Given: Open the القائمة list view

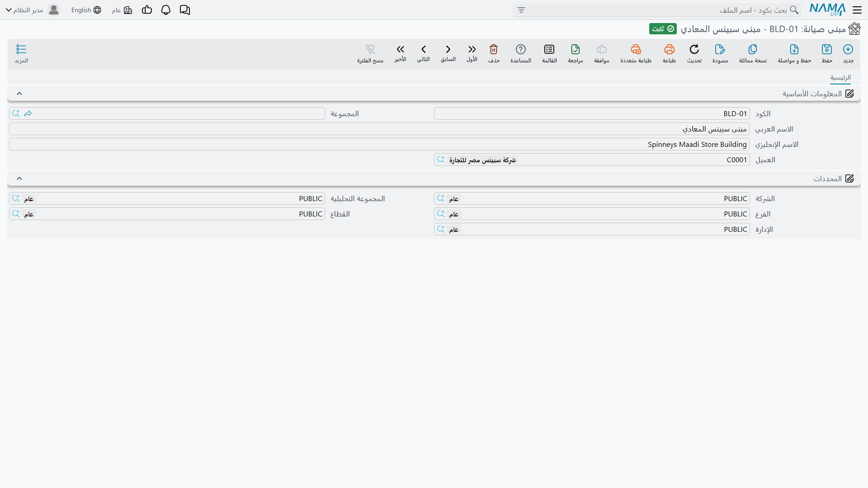Looking at the screenshot, I should tap(549, 53).
